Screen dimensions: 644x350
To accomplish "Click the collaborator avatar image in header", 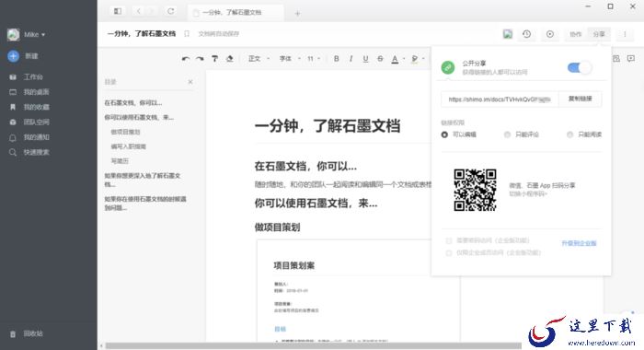I will [508, 34].
